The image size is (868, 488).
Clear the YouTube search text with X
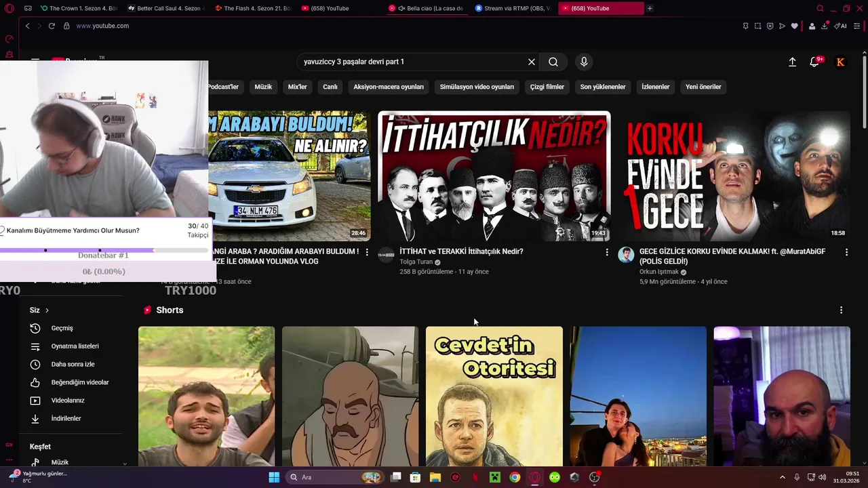[x=532, y=62]
